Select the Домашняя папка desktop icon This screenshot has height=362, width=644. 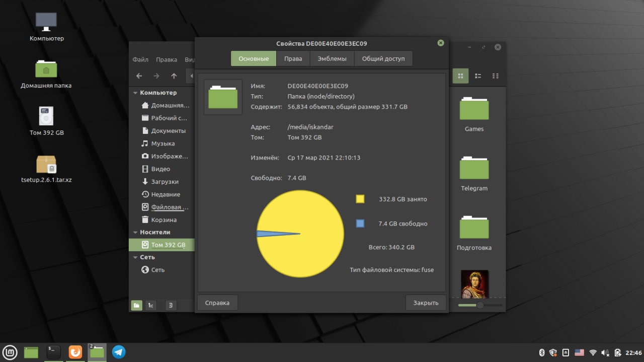[x=46, y=74]
